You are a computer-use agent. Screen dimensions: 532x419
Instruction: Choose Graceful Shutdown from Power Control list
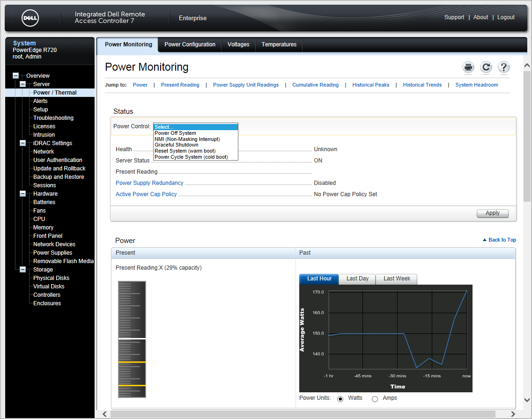(177, 145)
